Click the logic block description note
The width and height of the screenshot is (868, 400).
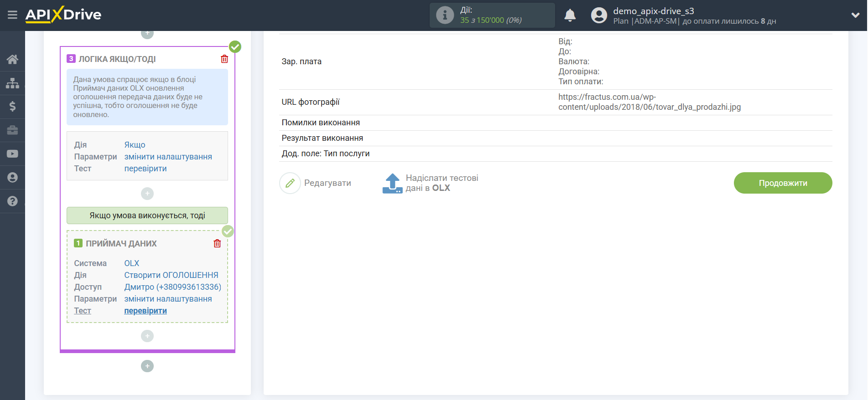click(147, 97)
